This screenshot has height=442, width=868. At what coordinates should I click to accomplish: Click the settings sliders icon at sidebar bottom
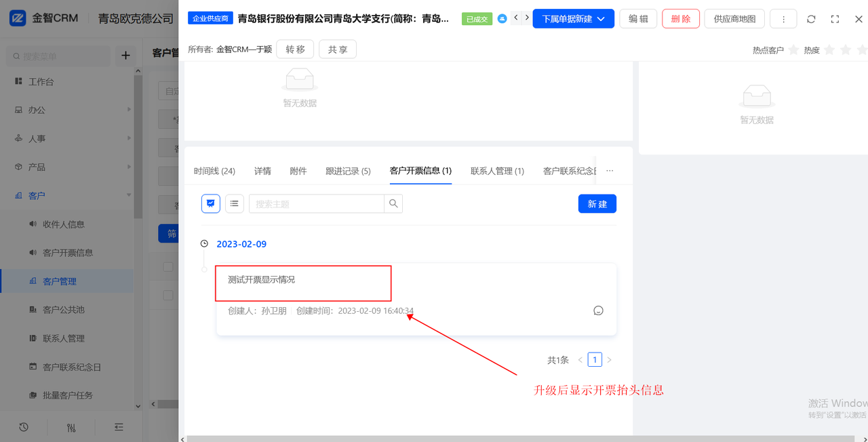tap(71, 427)
